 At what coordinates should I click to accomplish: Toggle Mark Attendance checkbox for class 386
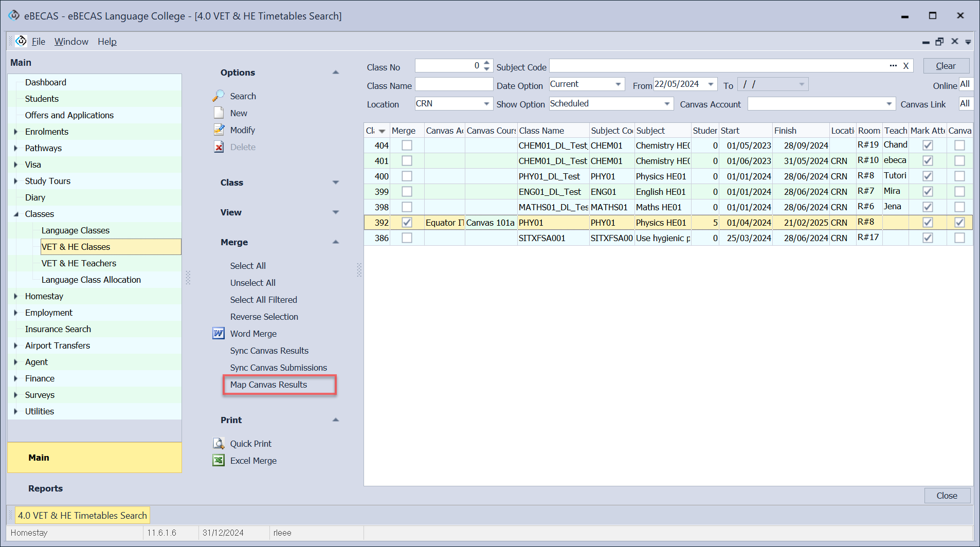coord(928,238)
